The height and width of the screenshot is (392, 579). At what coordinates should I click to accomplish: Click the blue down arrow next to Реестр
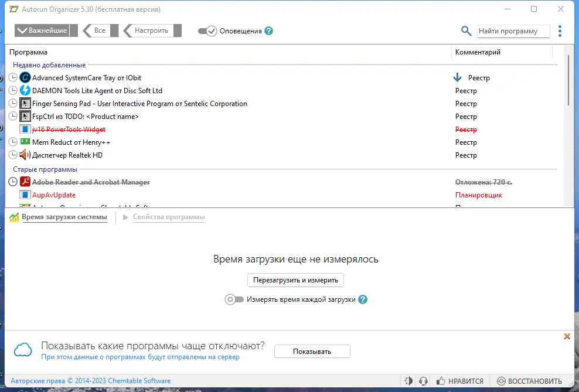tap(457, 77)
